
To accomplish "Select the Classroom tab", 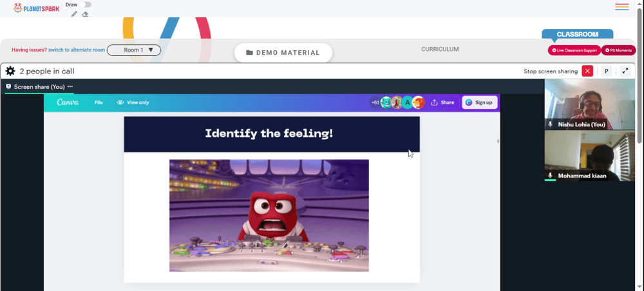I will click(x=577, y=35).
